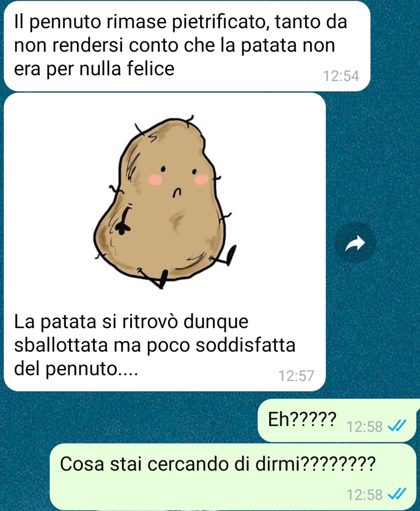Tap the words "del pennuto...." in the caption
Screen dimensions: 420x511
coord(76,368)
